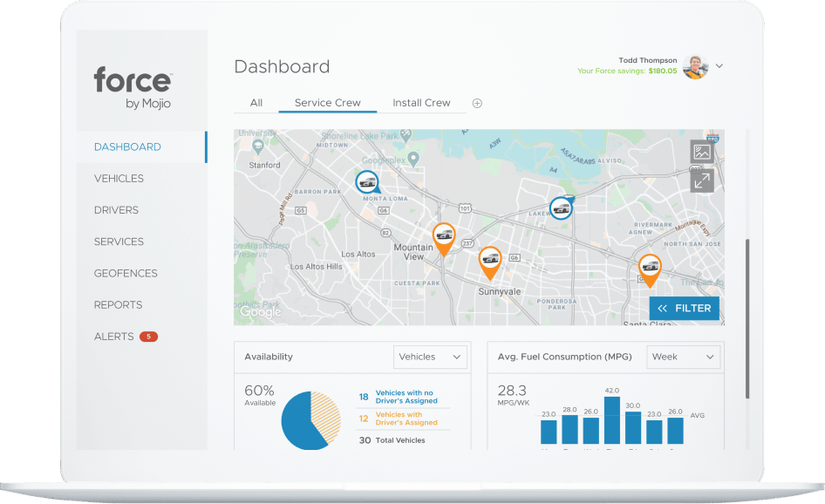Screen dimensions: 825x504
Task: Open the Week period dropdown
Action: (683, 357)
